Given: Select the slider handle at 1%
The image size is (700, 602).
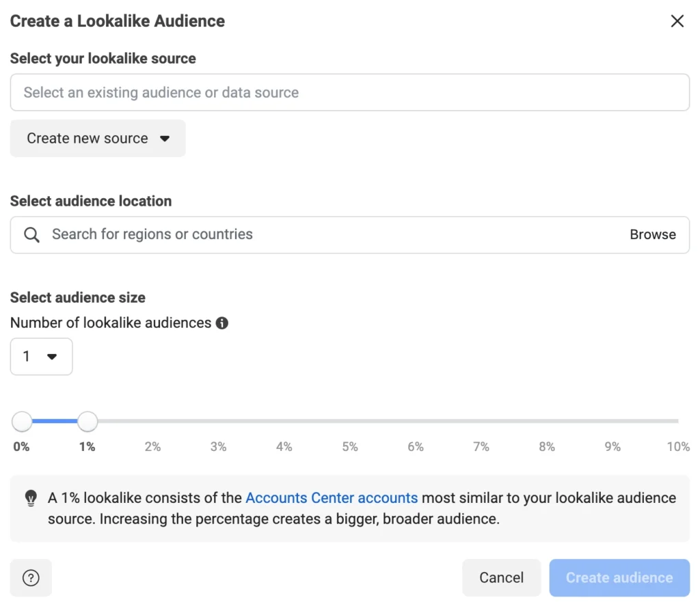Looking at the screenshot, I should pyautogui.click(x=87, y=422).
